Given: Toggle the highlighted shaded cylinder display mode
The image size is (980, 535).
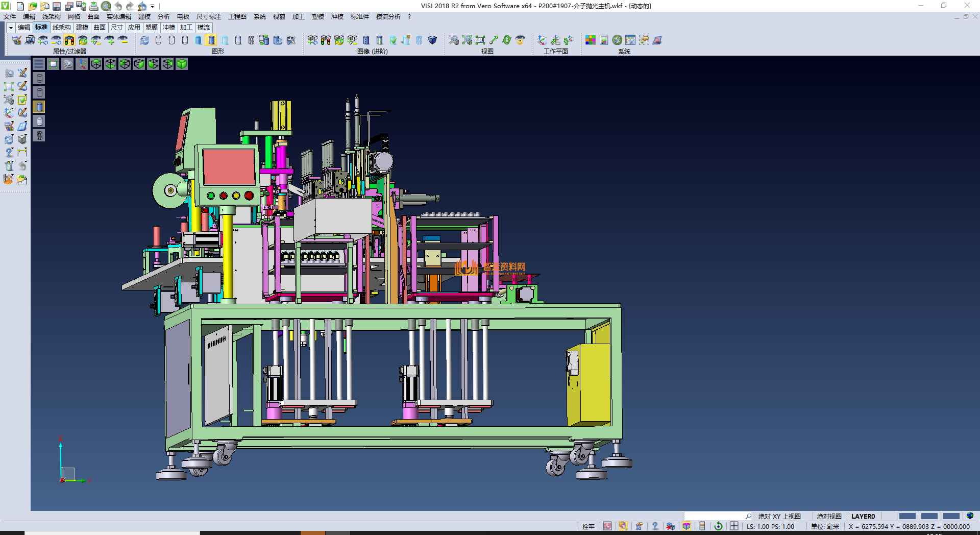Looking at the screenshot, I should (x=211, y=40).
